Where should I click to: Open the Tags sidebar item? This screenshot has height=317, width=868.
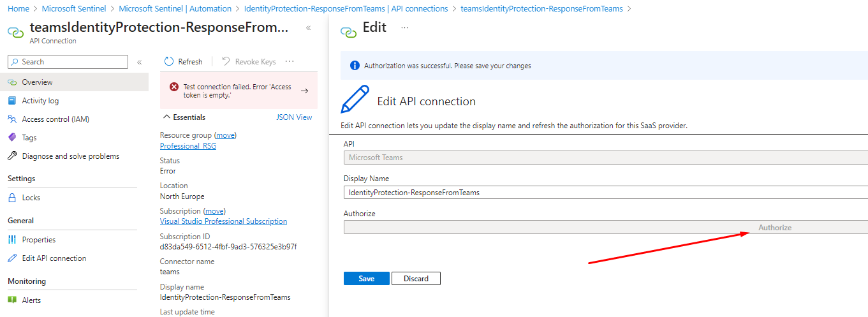29,138
